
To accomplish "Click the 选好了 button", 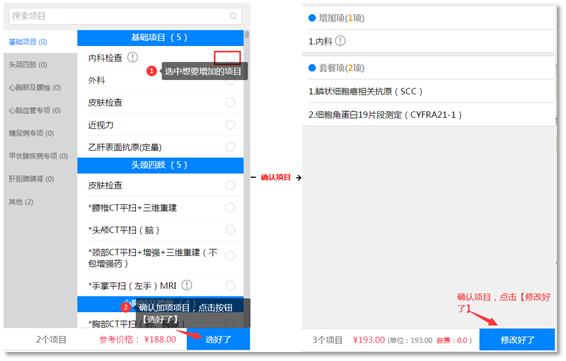I will click(218, 339).
